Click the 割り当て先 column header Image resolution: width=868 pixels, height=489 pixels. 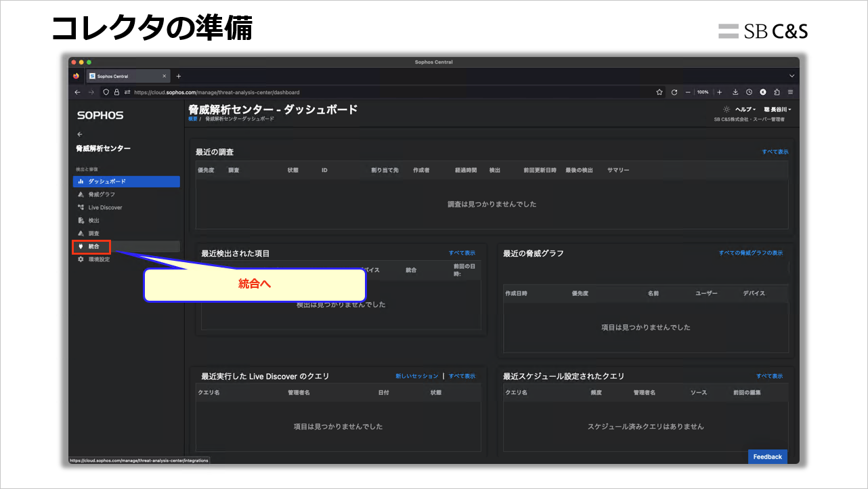(x=385, y=170)
